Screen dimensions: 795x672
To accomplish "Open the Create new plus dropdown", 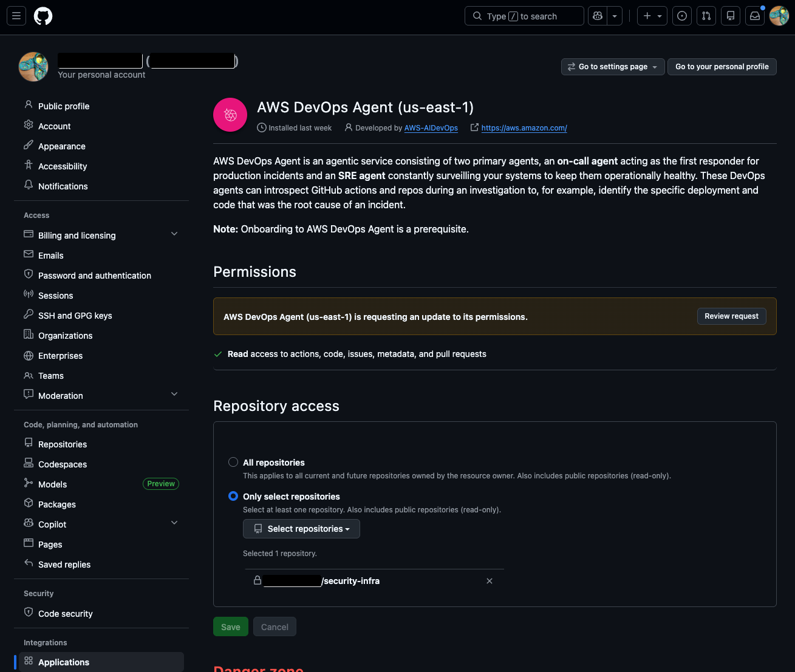I will pos(652,16).
